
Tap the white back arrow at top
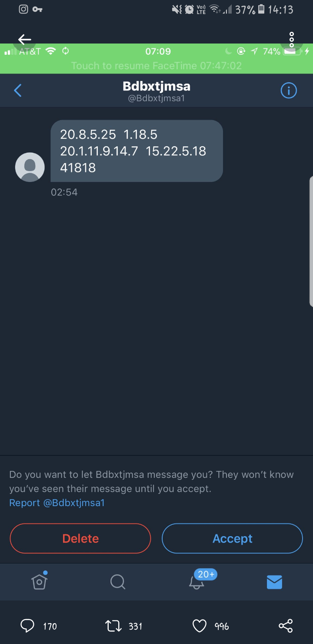(x=24, y=40)
